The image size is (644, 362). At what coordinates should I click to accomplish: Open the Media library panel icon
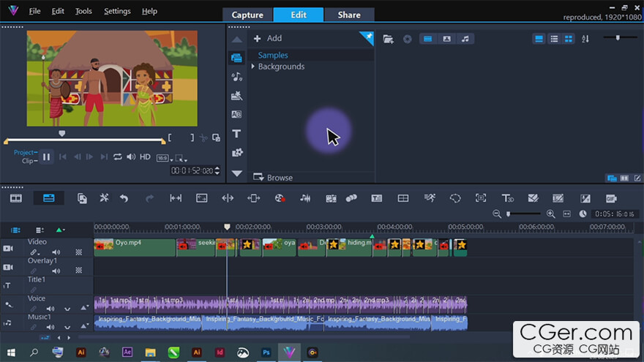click(236, 58)
